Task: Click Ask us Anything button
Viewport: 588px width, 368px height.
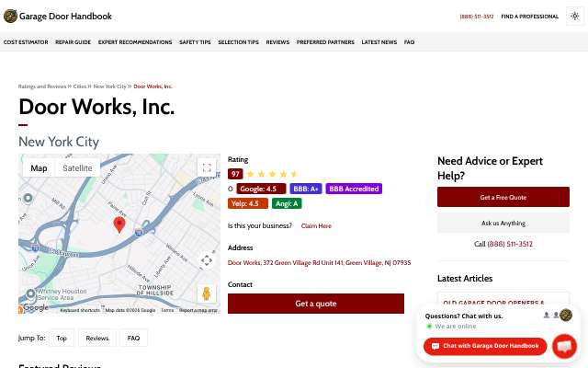Action: [503, 223]
